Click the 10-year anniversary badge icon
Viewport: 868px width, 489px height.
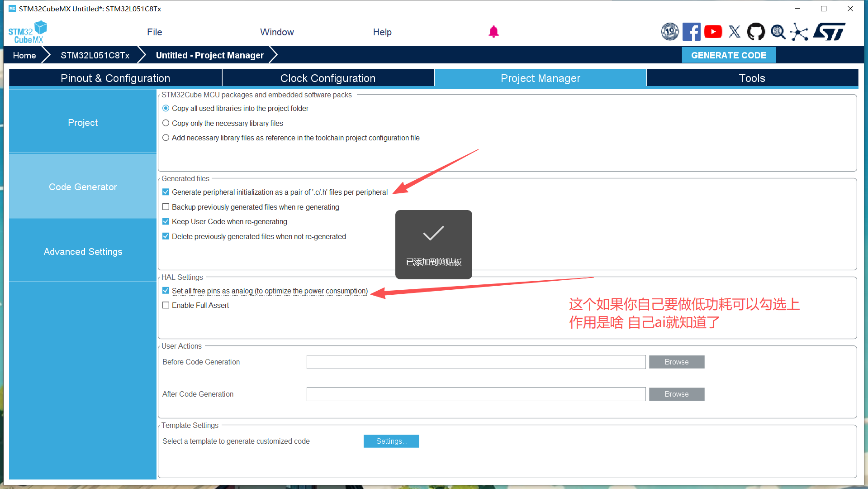pos(669,32)
